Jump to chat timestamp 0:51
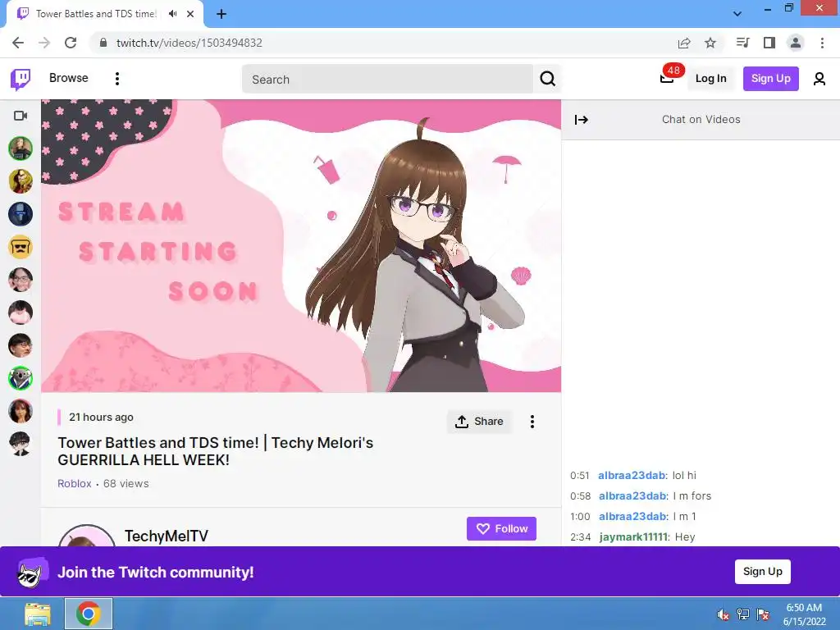The width and height of the screenshot is (840, 630). [580, 475]
